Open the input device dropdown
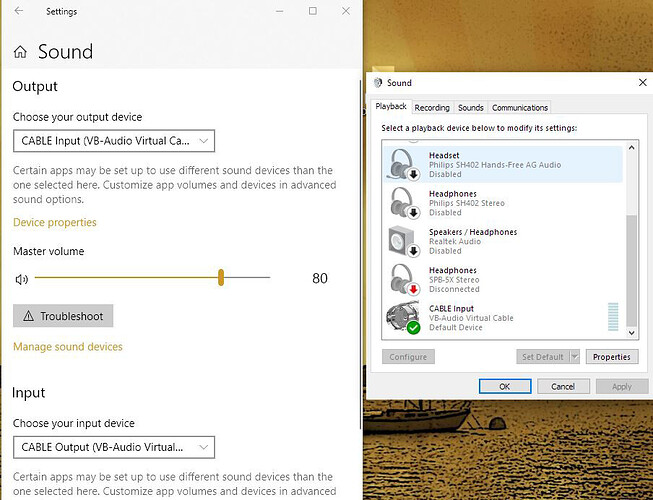This screenshot has width=653, height=500. point(114,447)
